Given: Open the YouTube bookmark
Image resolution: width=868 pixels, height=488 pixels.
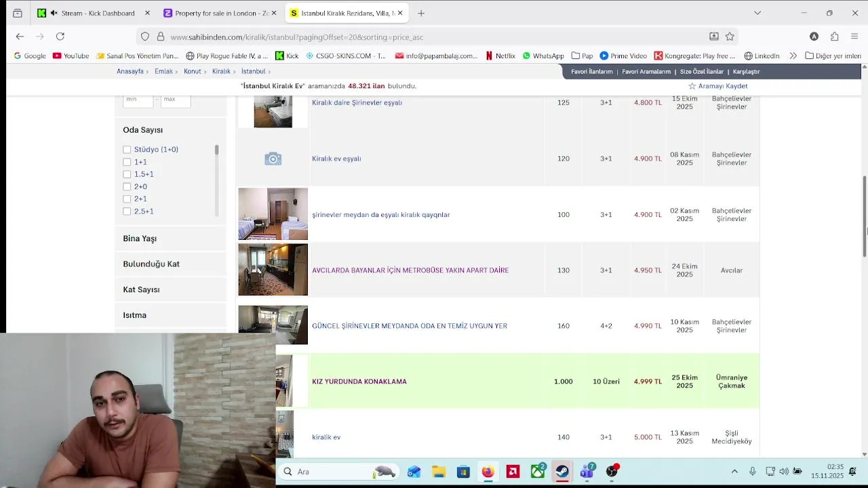Looking at the screenshot, I should pos(71,56).
